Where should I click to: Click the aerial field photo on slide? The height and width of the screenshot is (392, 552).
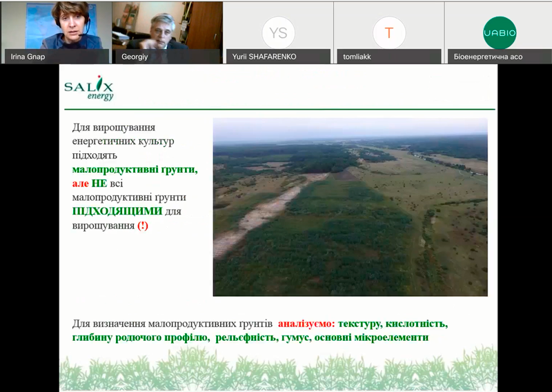pyautogui.click(x=351, y=207)
